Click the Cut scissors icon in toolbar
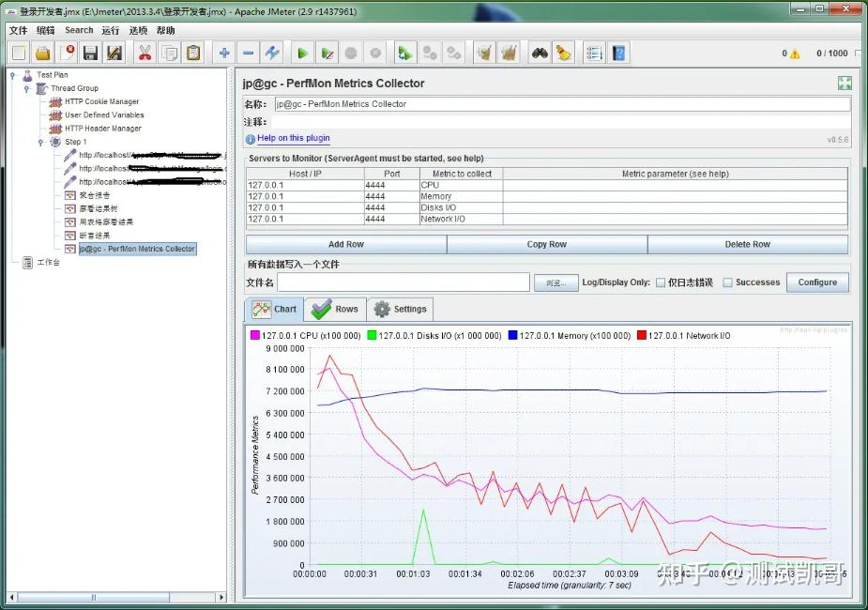The width and height of the screenshot is (868, 610). click(x=145, y=53)
